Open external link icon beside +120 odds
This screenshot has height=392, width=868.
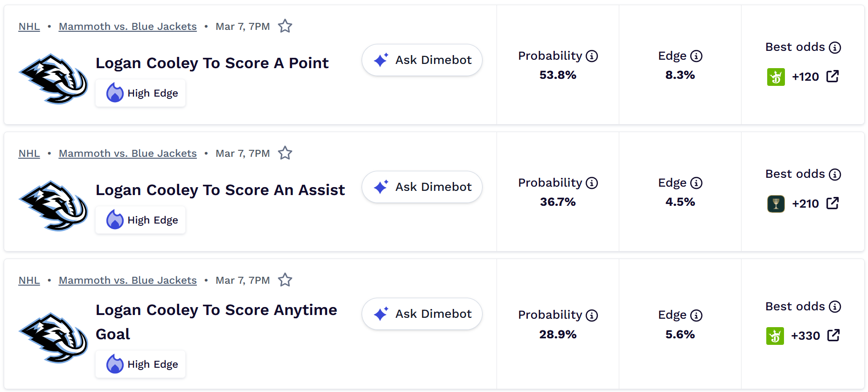pos(833,77)
